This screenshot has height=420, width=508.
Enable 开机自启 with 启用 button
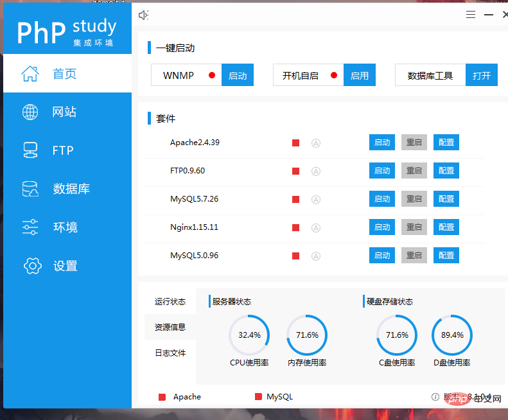tap(360, 75)
